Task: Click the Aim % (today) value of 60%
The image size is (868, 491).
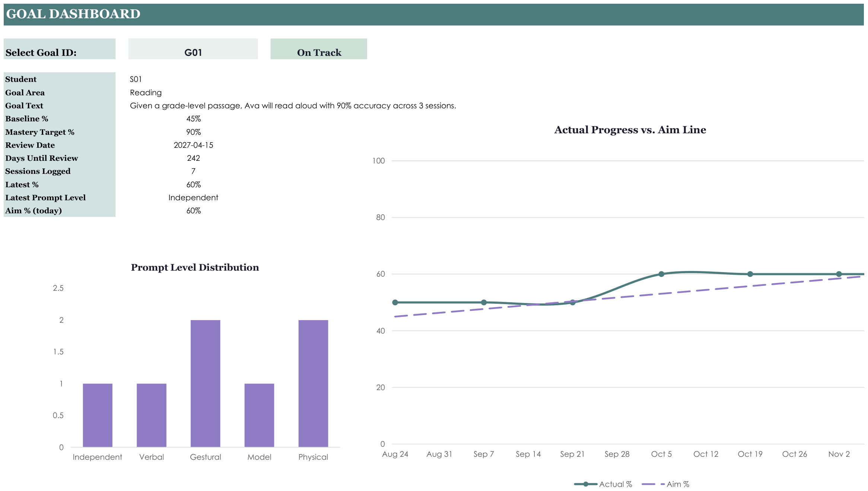Action: [193, 211]
